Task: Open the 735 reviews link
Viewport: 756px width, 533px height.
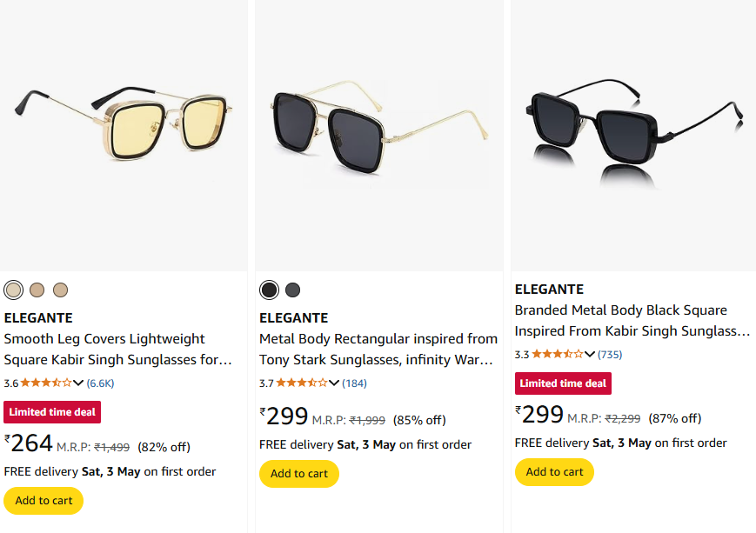Action: click(x=610, y=354)
